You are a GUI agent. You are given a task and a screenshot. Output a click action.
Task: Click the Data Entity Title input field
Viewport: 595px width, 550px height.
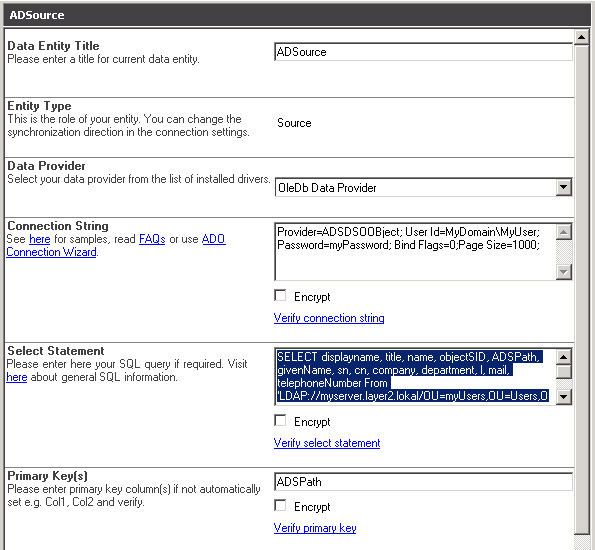click(x=423, y=52)
